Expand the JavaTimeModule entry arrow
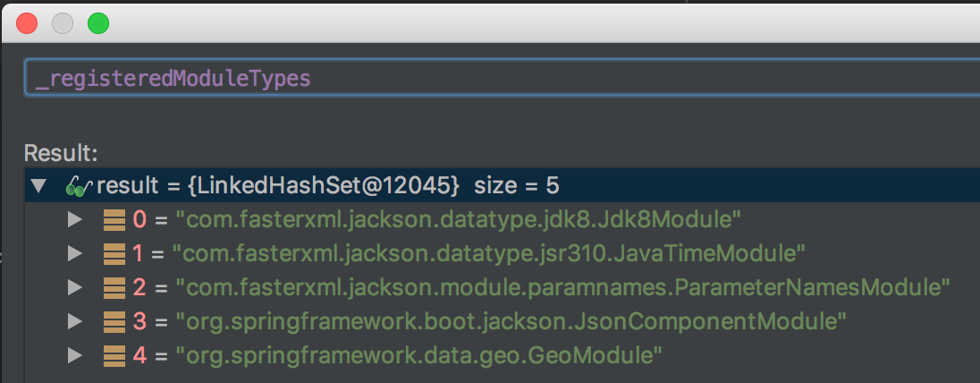 (x=75, y=253)
